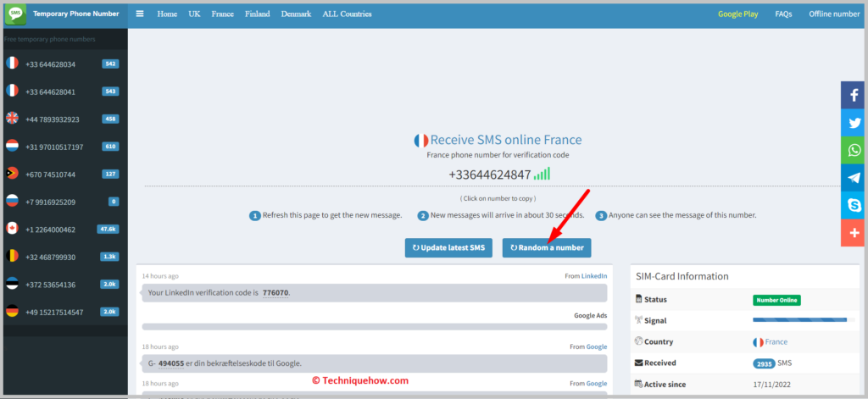Share via WhatsApp icon
The image size is (868, 399).
coord(854,151)
